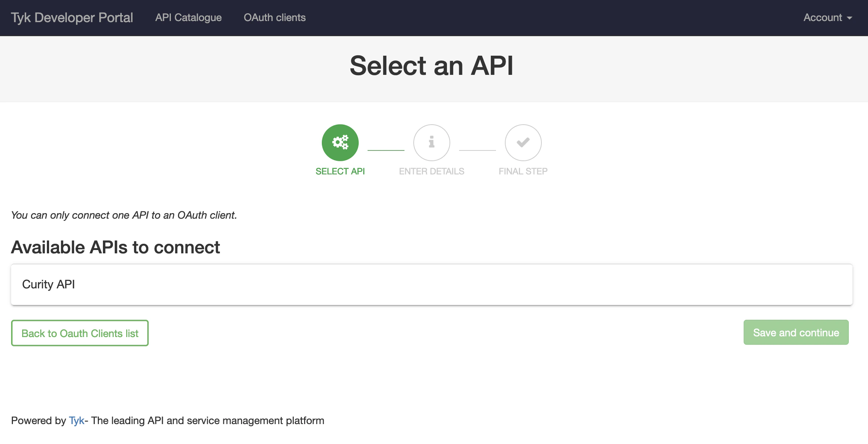Screen dimensions: 868x444
Task: Follow the Tyk link in the footer
Action: coord(76,420)
